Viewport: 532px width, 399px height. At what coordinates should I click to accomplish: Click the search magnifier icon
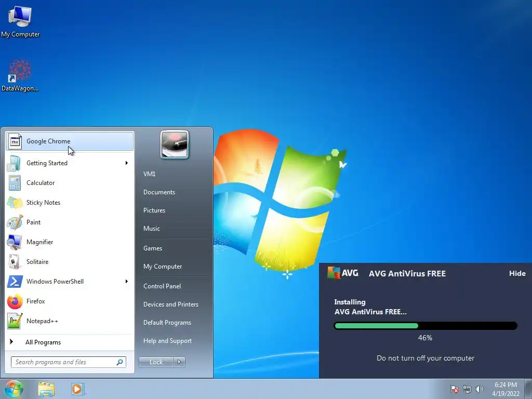coord(120,362)
